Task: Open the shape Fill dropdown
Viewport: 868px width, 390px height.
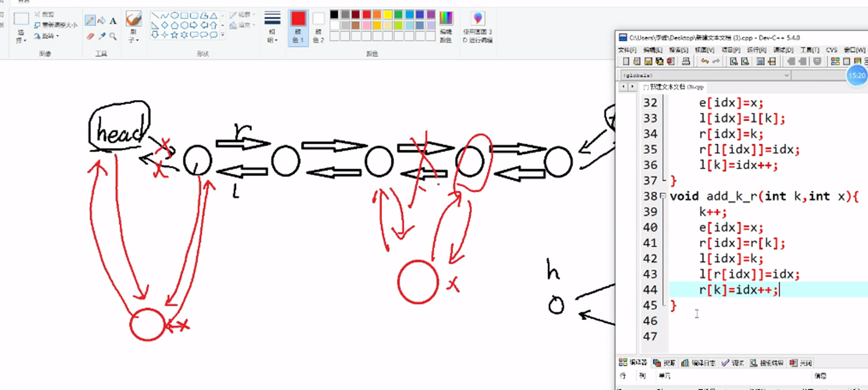Action: click(x=242, y=25)
